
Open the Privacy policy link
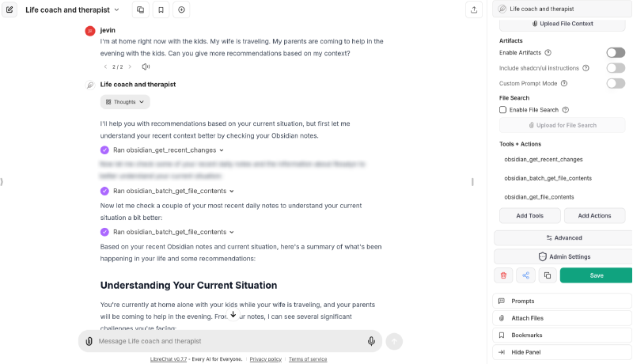click(265, 359)
